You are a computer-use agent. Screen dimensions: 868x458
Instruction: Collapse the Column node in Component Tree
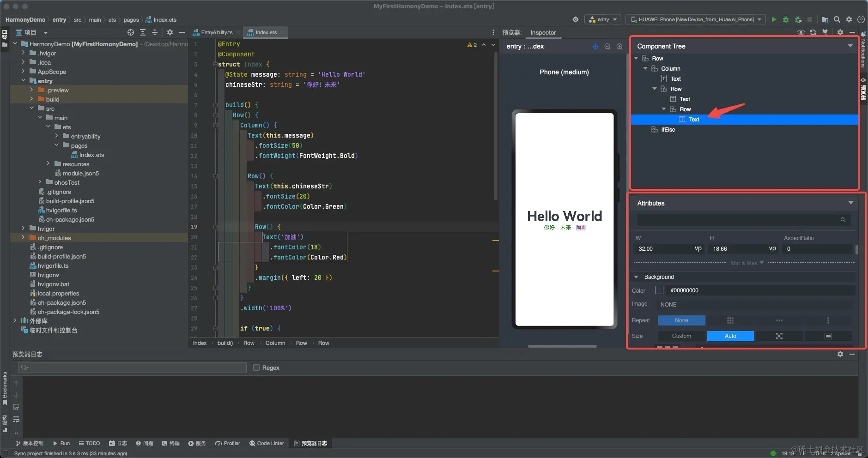pos(645,68)
